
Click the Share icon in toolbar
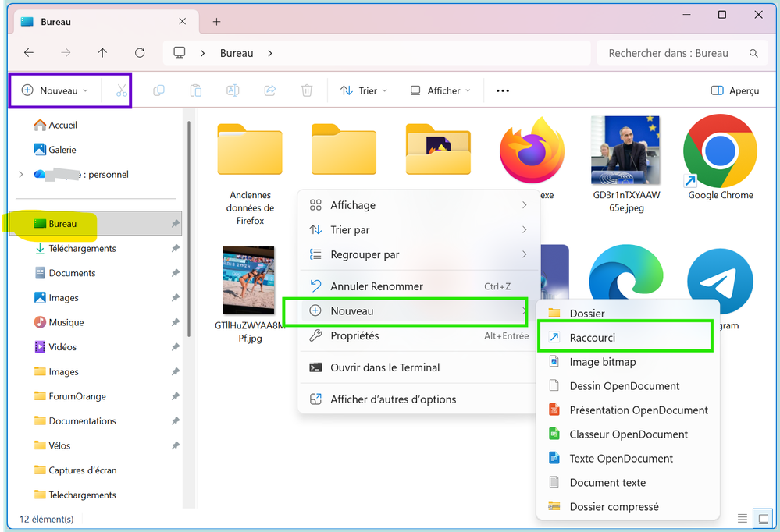click(270, 90)
